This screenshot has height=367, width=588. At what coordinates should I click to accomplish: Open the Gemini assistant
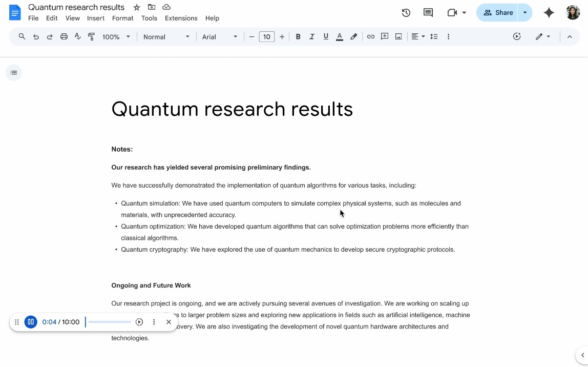[x=549, y=12]
